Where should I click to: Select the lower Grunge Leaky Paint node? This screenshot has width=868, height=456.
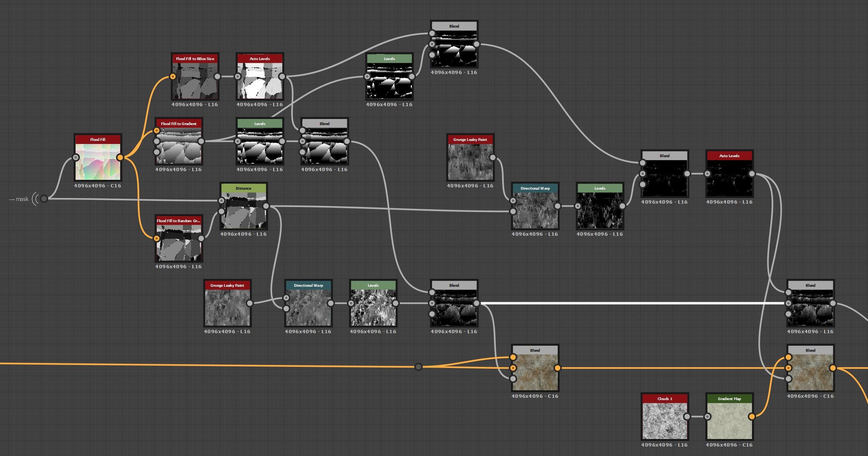tap(227, 307)
